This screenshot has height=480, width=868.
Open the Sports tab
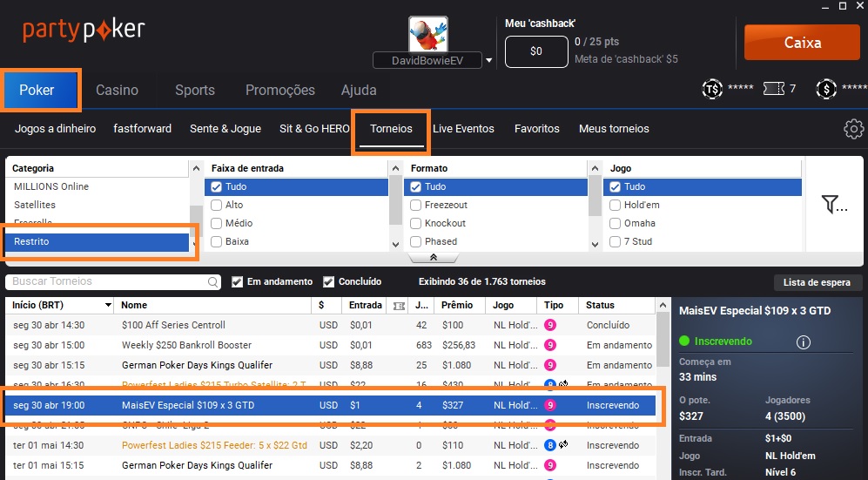point(195,90)
